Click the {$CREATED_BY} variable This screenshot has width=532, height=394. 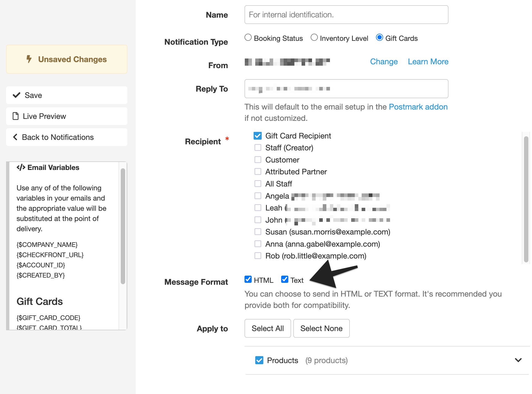coord(41,275)
